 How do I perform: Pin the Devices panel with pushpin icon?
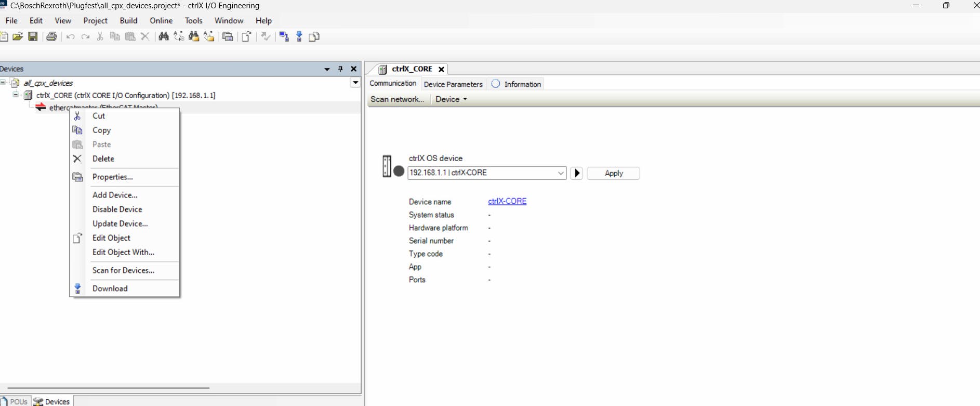(x=340, y=69)
